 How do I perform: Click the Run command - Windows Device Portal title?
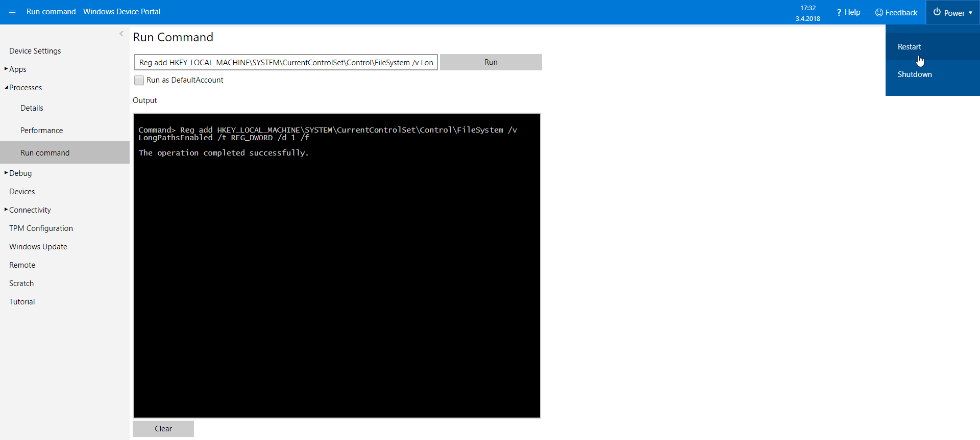click(x=93, y=12)
